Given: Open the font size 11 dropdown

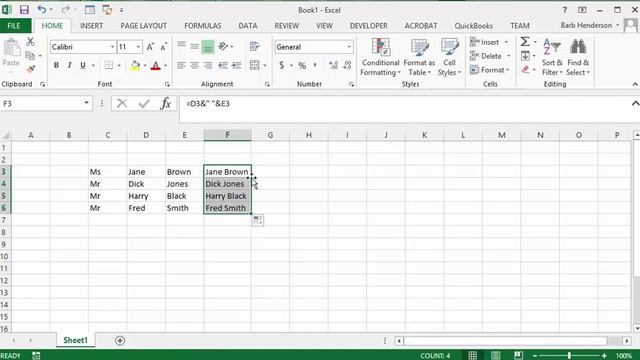Looking at the screenshot, I should [x=138, y=47].
